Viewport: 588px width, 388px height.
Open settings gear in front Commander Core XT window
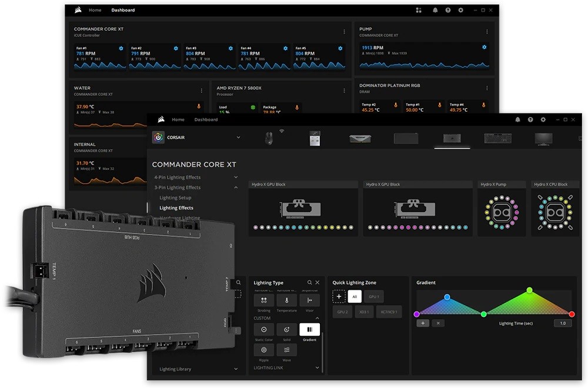(x=543, y=119)
